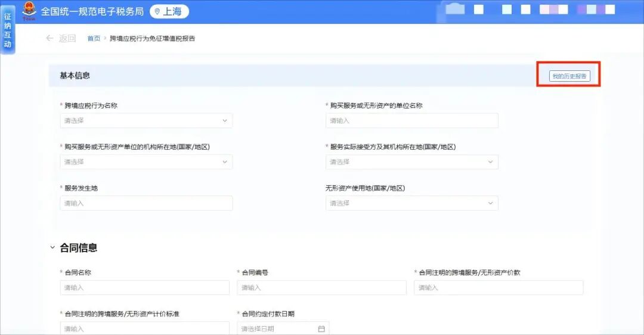Open 跨境应税行为名称 dropdown
This screenshot has height=335, width=644.
(146, 120)
